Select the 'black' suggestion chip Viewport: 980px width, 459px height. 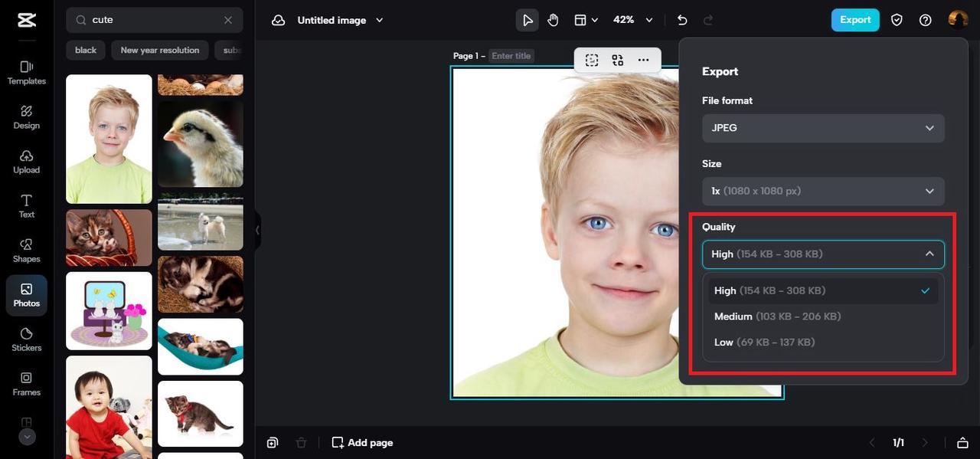click(x=86, y=50)
